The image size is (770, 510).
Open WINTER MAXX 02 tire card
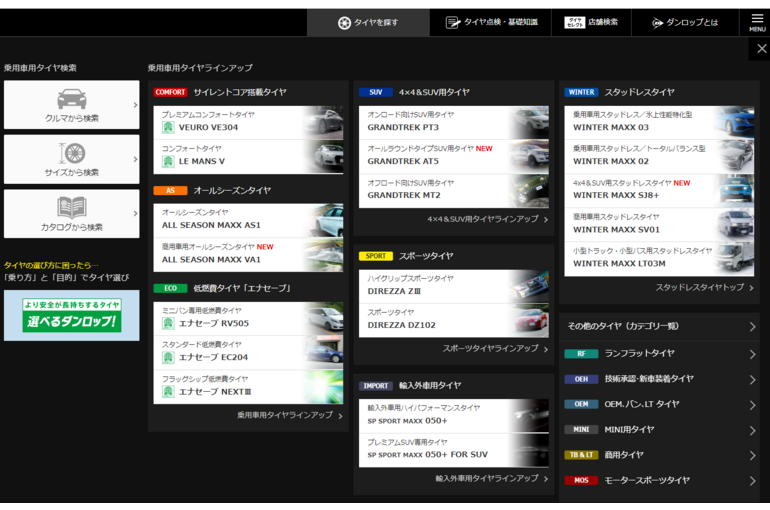[659, 157]
